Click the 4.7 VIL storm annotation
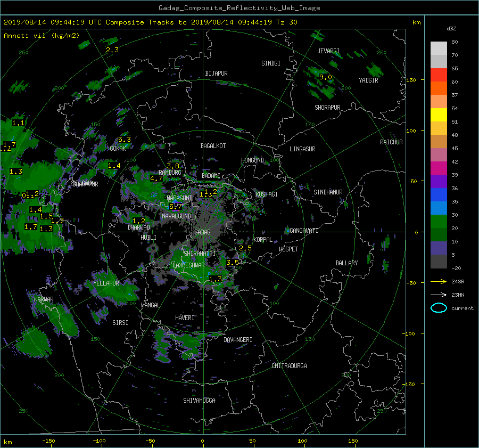This screenshot has width=479, height=448. (x=156, y=178)
